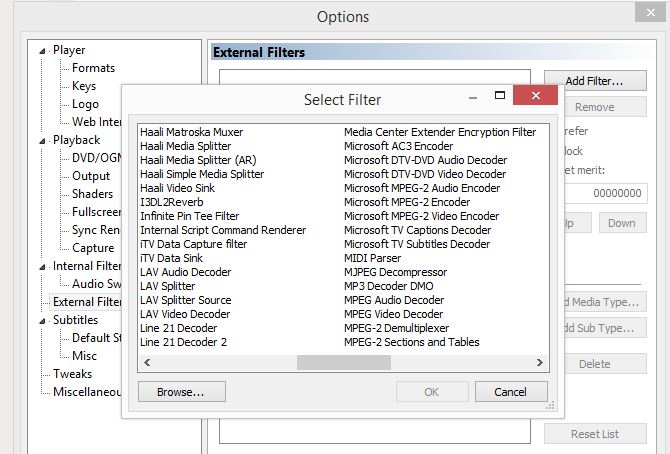Select Media Center Extender Encryption Filter
The image size is (670, 454).
click(440, 132)
